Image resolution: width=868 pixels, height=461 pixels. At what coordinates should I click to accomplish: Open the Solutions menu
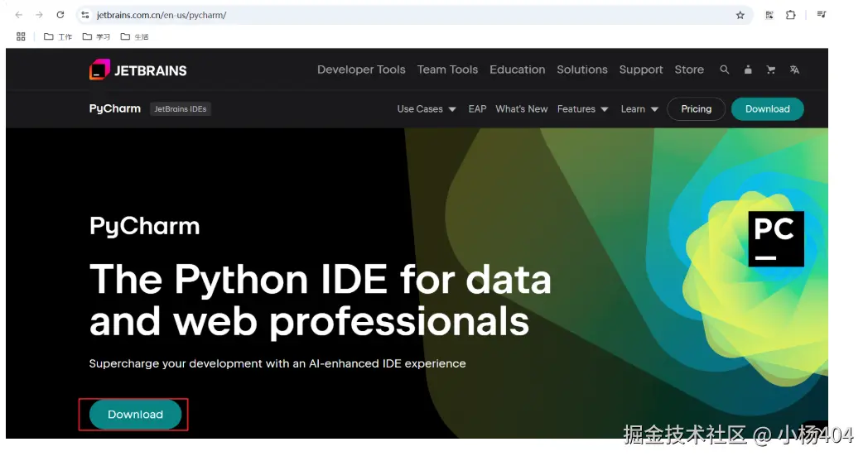coord(581,70)
